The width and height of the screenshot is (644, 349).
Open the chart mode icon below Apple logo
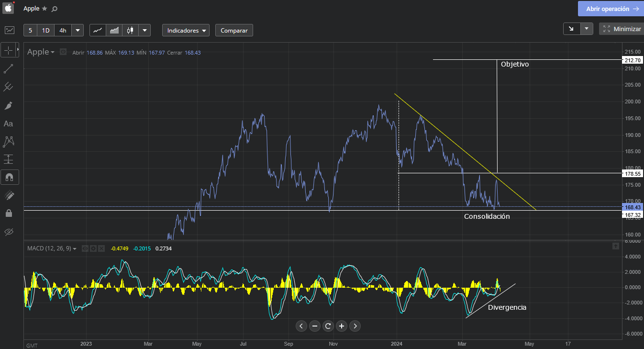(9, 30)
